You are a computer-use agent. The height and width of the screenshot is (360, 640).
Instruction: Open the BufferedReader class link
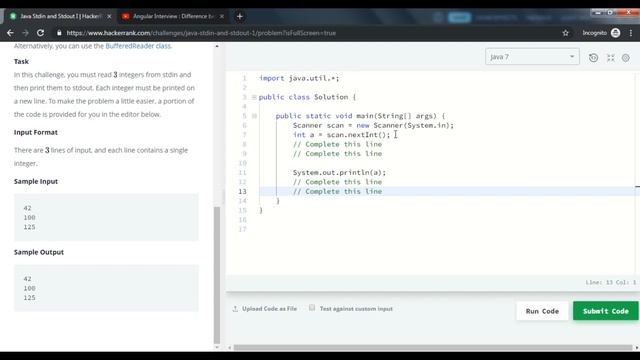click(x=138, y=46)
